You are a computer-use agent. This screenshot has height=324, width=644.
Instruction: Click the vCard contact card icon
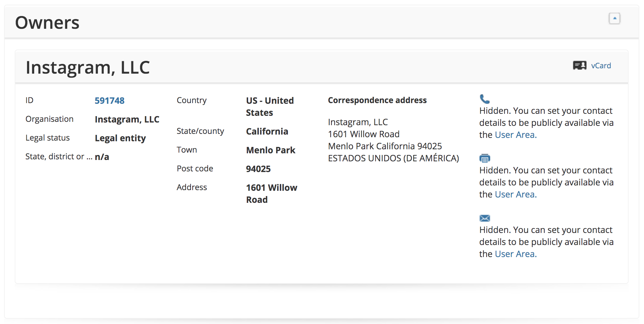coord(579,65)
